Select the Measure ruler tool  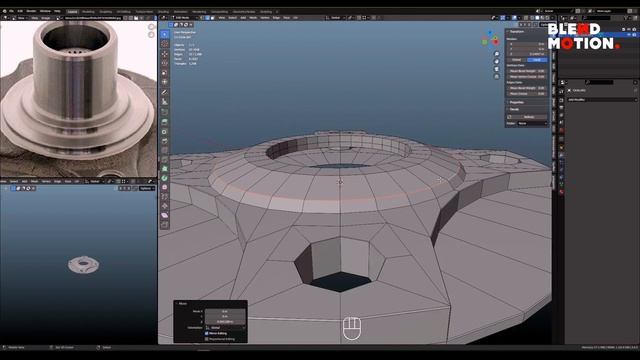click(165, 102)
